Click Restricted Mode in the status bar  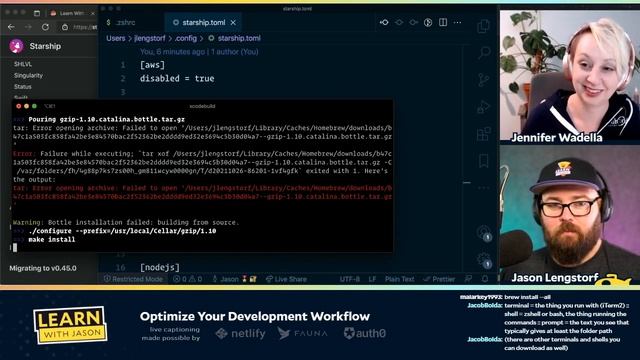point(133,279)
